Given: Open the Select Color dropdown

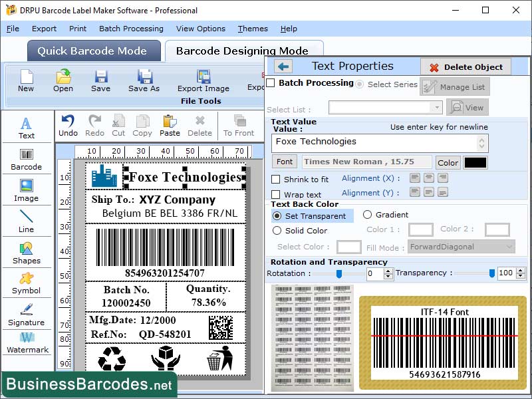Looking at the screenshot, I should click(349, 247).
